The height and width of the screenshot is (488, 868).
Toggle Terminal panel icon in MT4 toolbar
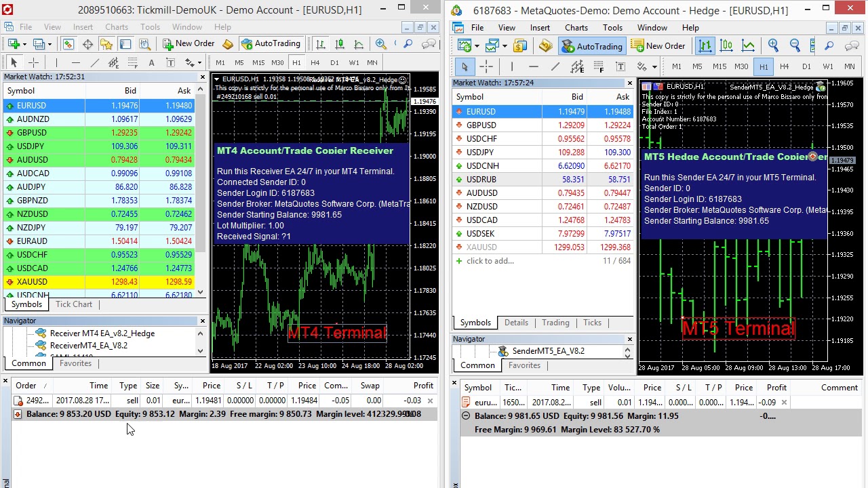pos(125,43)
